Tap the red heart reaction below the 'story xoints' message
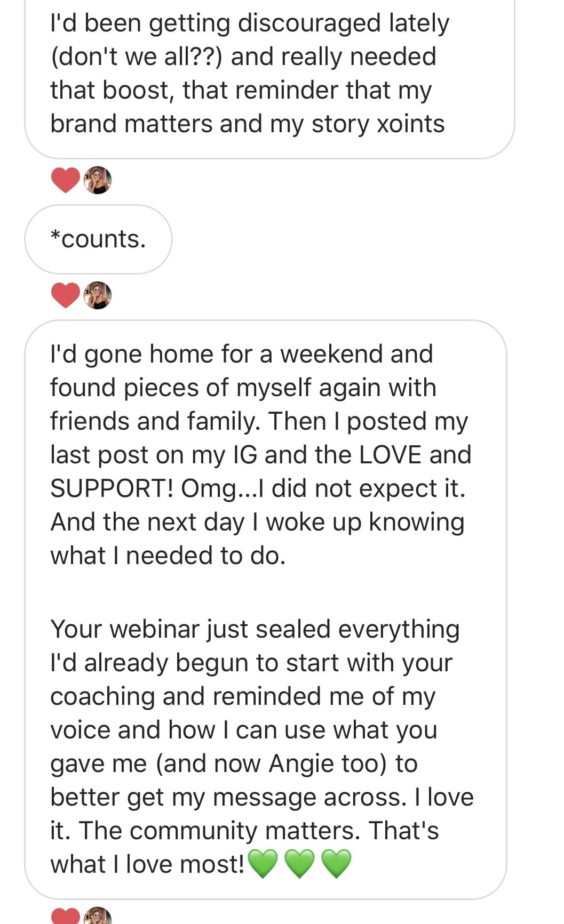 [66, 180]
